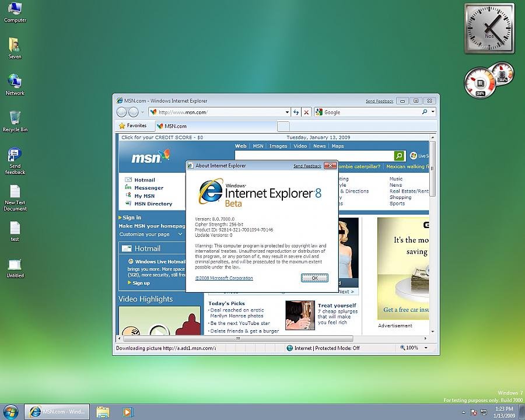
Task: Click the Sign in link
Action: coord(132,218)
